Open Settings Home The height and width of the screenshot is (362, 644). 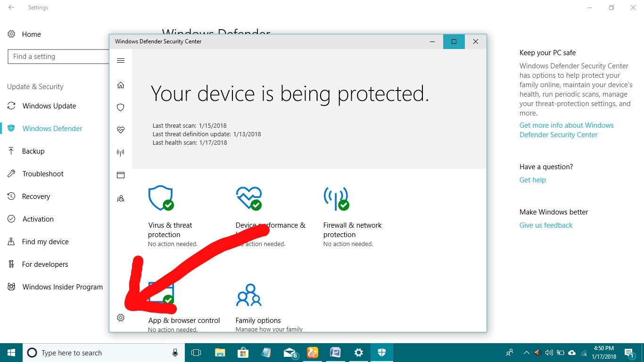tap(24, 34)
